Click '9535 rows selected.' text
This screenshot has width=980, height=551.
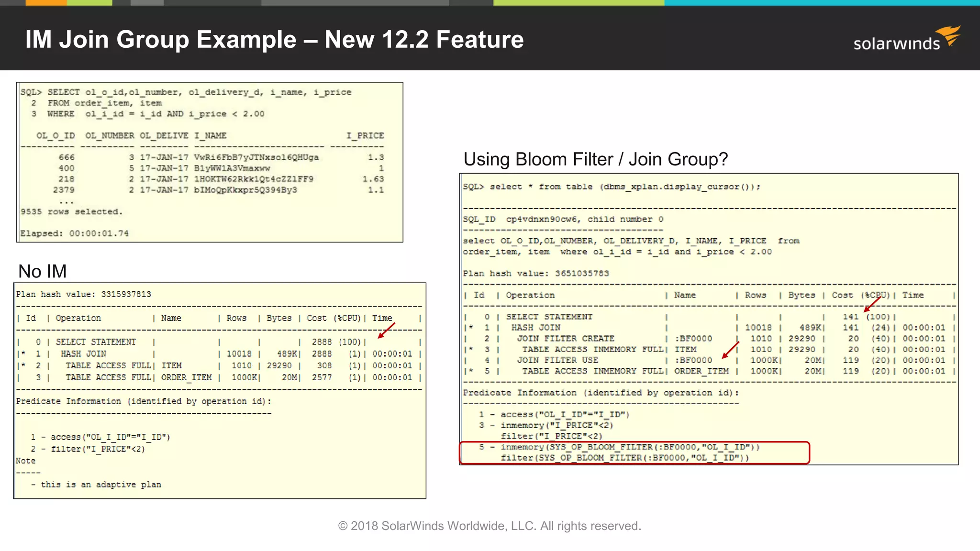[x=71, y=212]
